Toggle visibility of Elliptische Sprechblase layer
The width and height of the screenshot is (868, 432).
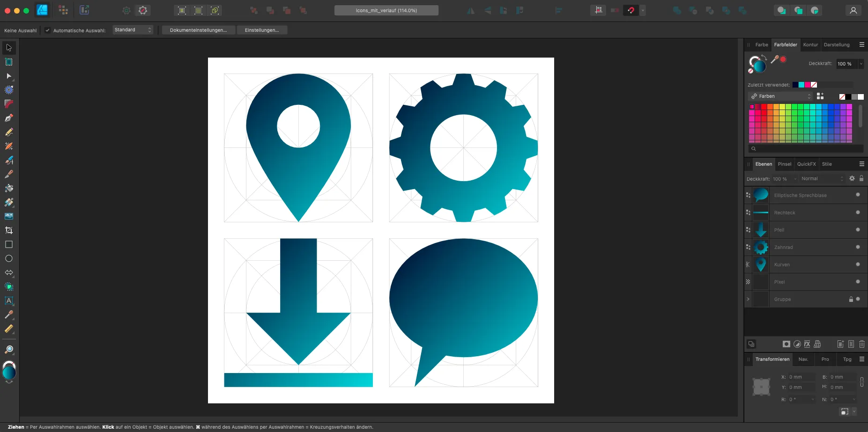pos(858,195)
